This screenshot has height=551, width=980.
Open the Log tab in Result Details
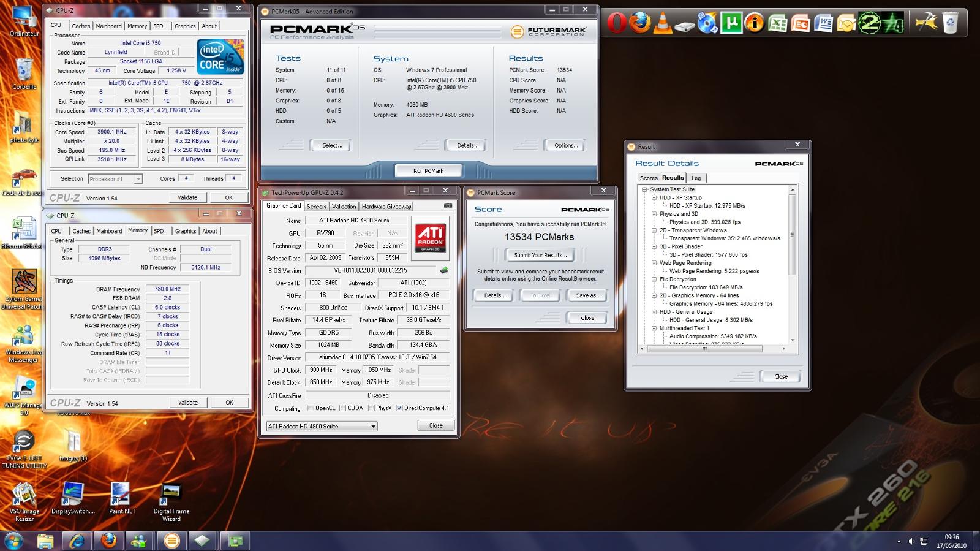coord(696,178)
